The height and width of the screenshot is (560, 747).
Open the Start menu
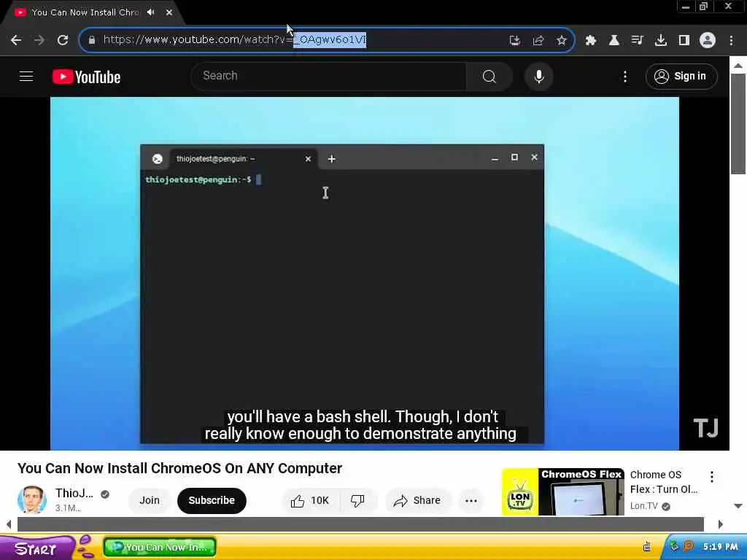[x=37, y=548]
